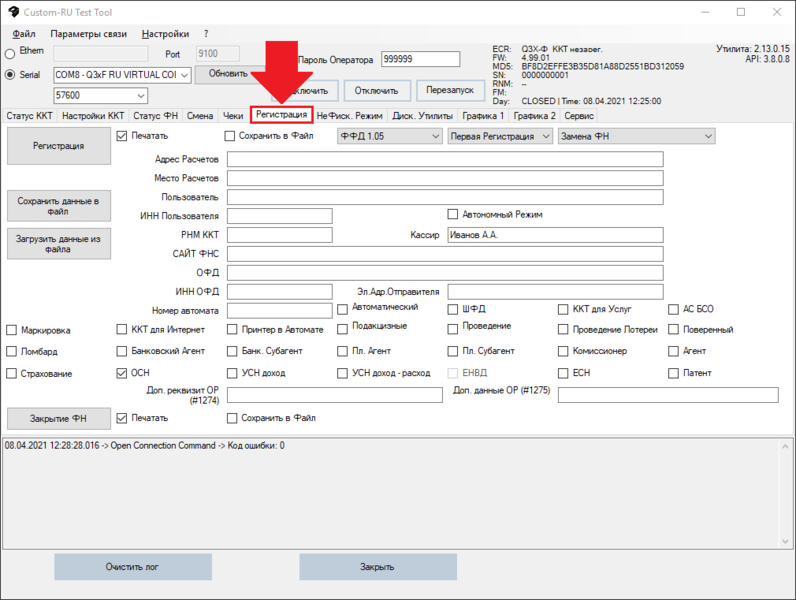This screenshot has width=796, height=600.
Task: Expand the ФФД 1.05 version dropdown
Action: 389,136
